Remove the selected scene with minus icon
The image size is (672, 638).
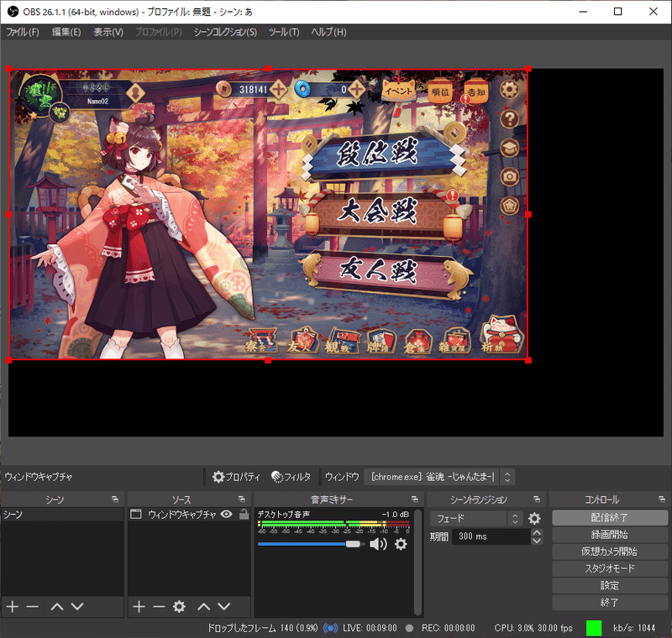(33, 606)
